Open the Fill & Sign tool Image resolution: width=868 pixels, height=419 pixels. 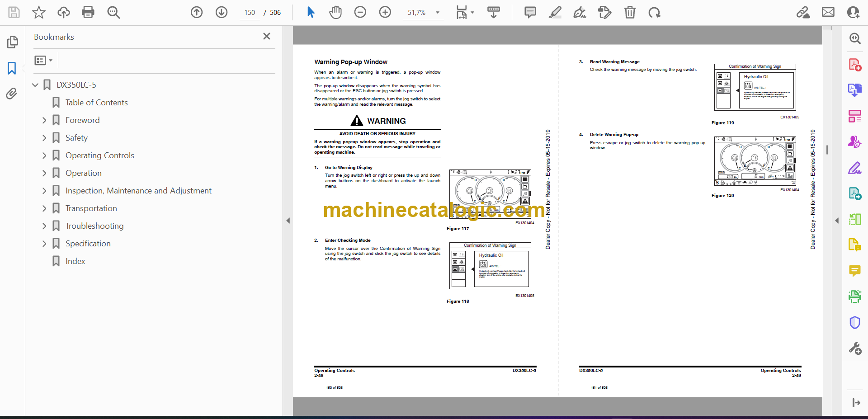tap(854, 168)
